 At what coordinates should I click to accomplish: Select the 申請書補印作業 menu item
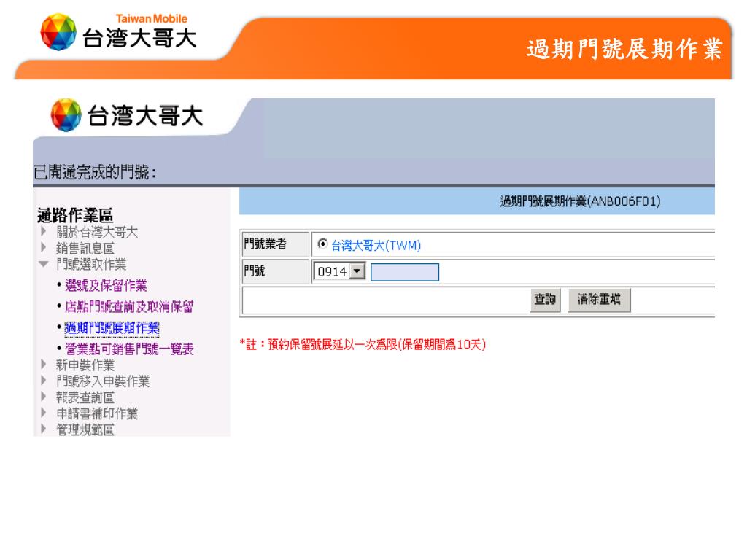click(97, 413)
